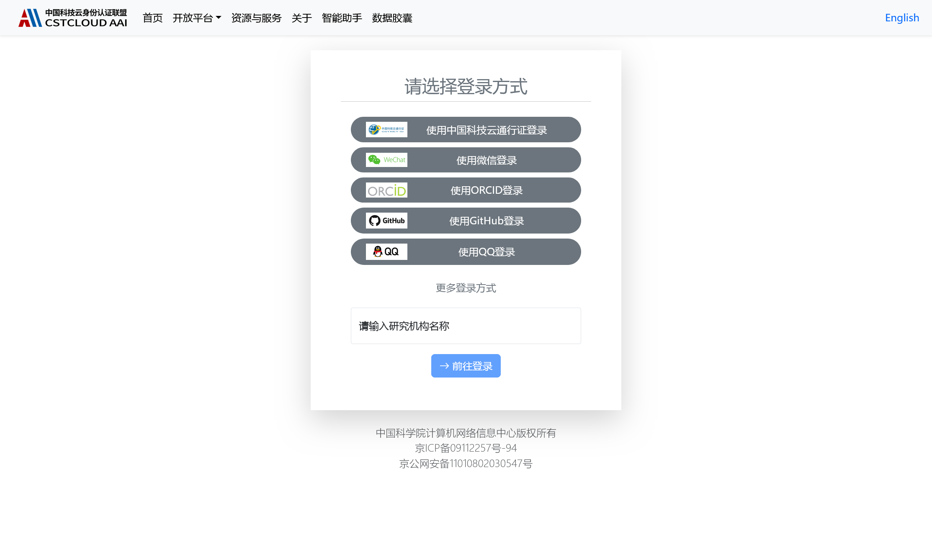The width and height of the screenshot is (932, 560).
Task: Click the CSTNET ID passport logo icon
Action: (x=386, y=130)
